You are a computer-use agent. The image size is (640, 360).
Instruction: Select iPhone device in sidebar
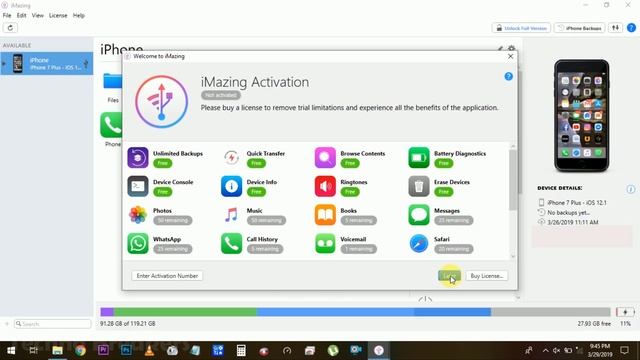(x=47, y=63)
